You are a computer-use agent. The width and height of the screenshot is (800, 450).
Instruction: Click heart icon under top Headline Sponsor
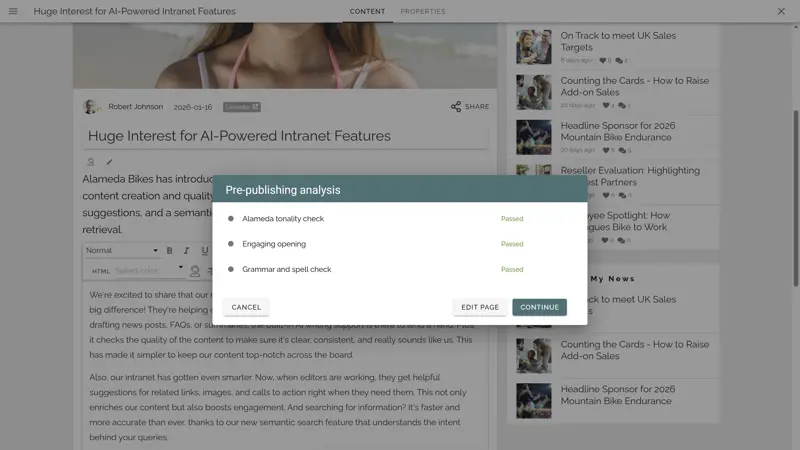[x=606, y=150]
